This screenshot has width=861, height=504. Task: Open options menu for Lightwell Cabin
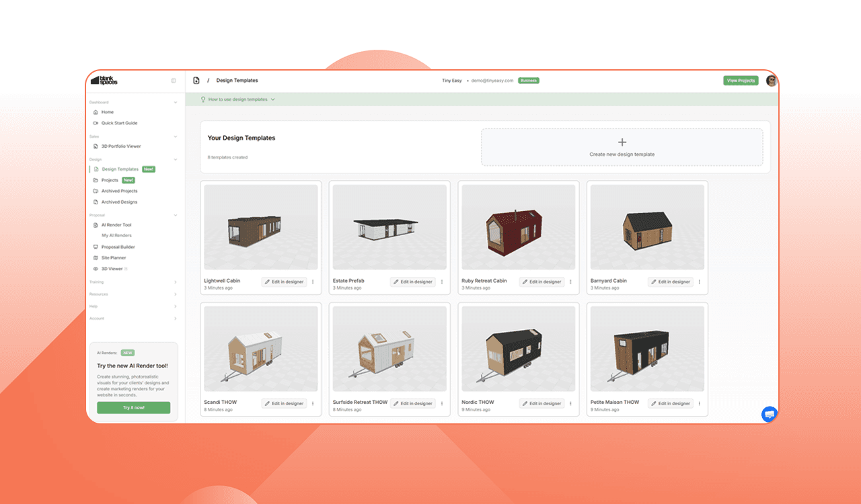coord(313,282)
